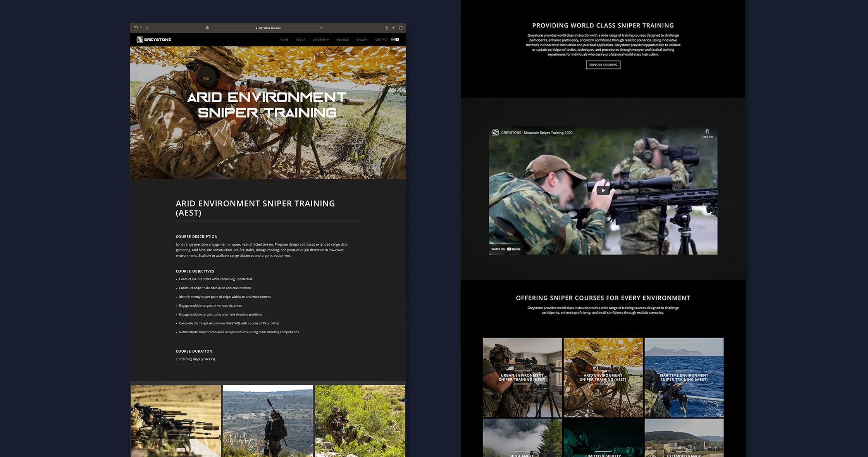This screenshot has height=457, width=868.
Task: Click the EXPLORE COURSES button
Action: coord(603,65)
